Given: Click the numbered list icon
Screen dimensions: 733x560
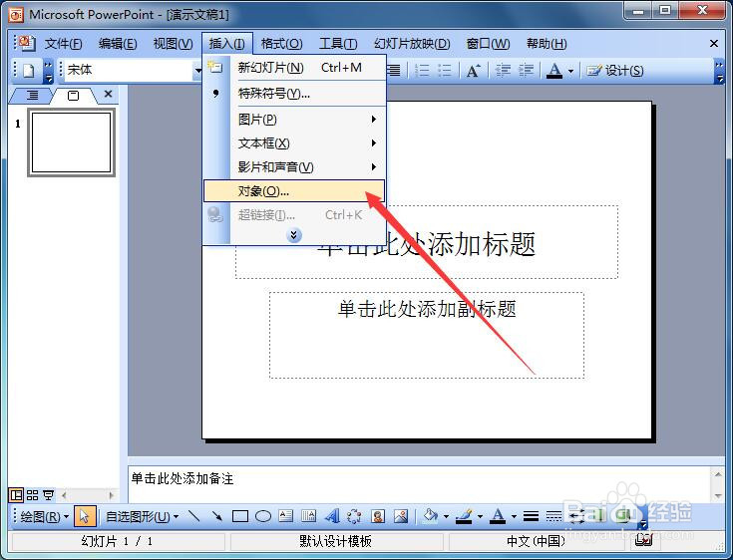Looking at the screenshot, I should click(422, 71).
